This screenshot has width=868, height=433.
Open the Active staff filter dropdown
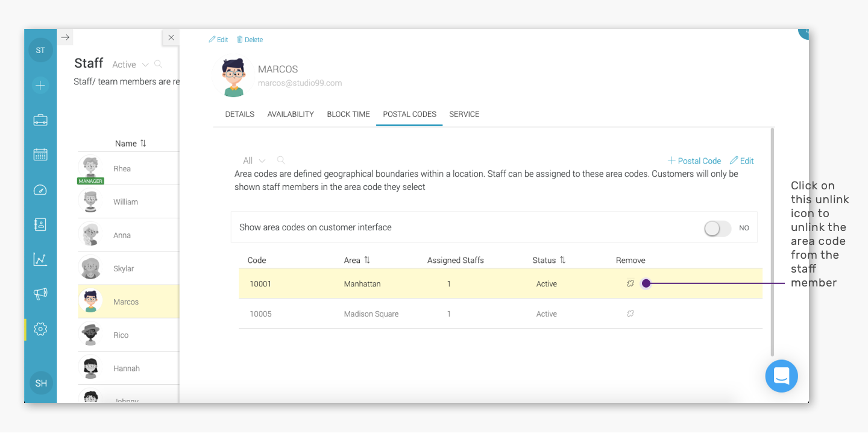click(130, 65)
